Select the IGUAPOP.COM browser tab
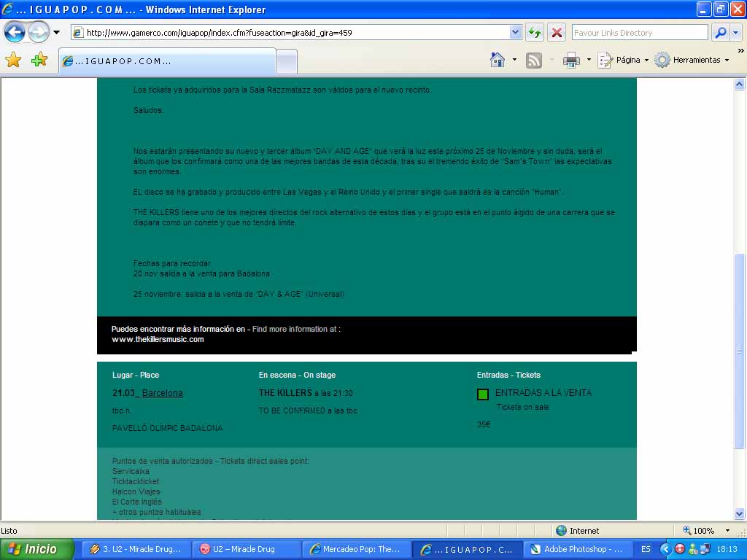This screenshot has width=747, height=560. [x=167, y=61]
